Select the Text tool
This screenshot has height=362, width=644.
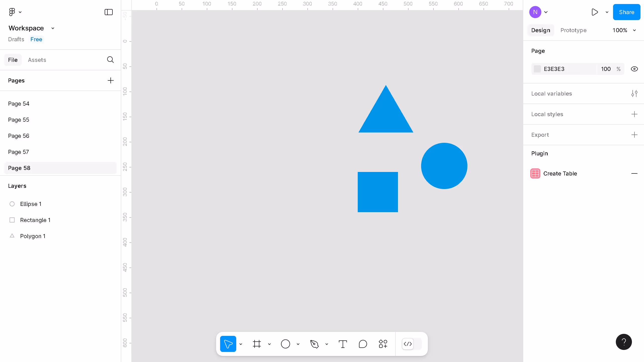[343, 344]
